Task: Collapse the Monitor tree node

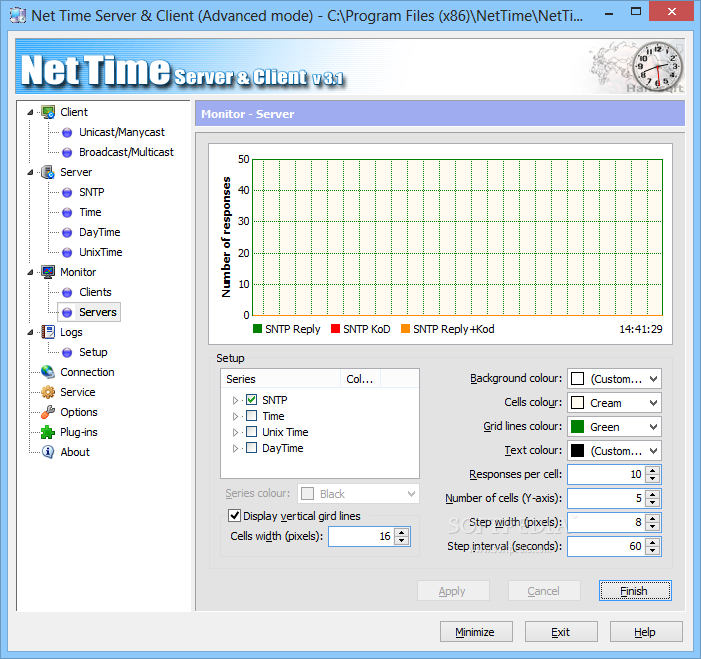Action: (30, 272)
